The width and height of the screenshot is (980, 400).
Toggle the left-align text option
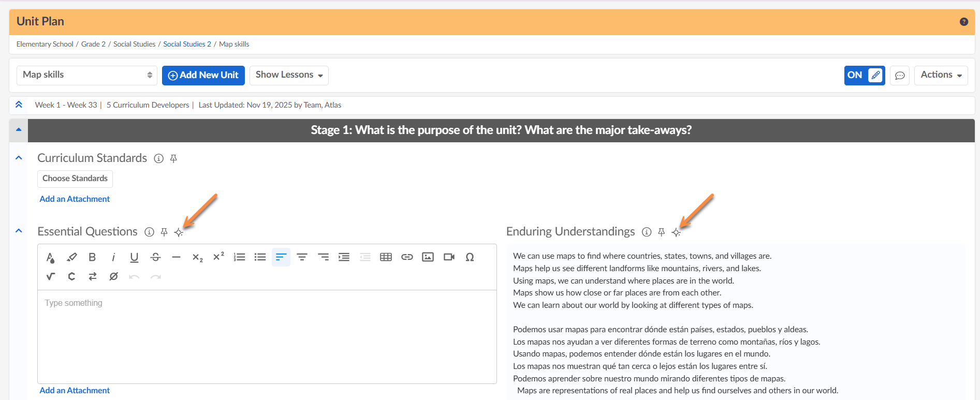pyautogui.click(x=281, y=257)
